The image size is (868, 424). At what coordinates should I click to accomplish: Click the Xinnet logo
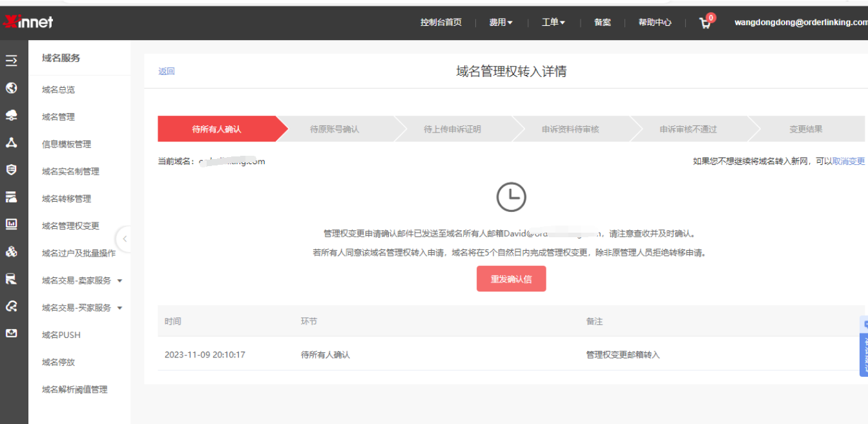tap(29, 20)
